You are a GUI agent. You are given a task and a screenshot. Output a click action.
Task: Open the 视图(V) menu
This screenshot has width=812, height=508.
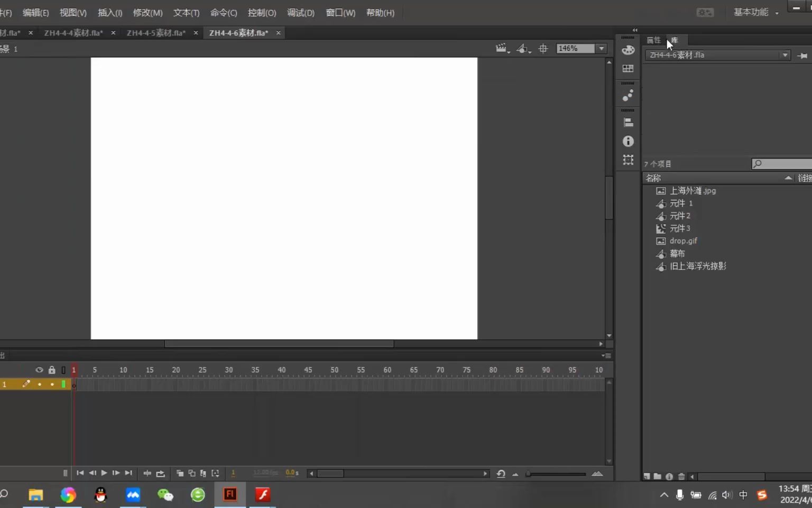[73, 13]
